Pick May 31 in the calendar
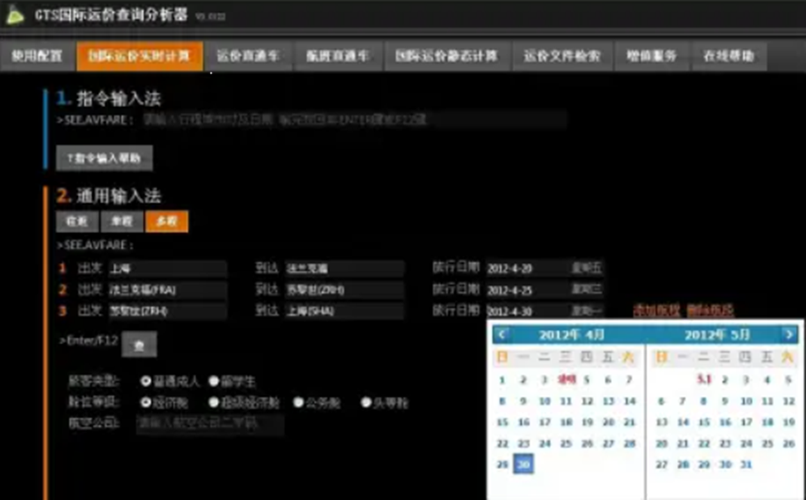The image size is (806, 500). [746, 464]
